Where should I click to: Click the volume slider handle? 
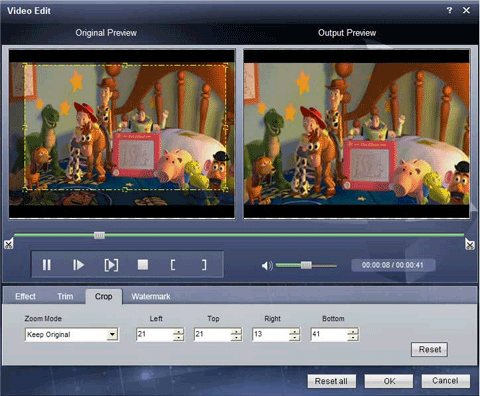click(306, 265)
